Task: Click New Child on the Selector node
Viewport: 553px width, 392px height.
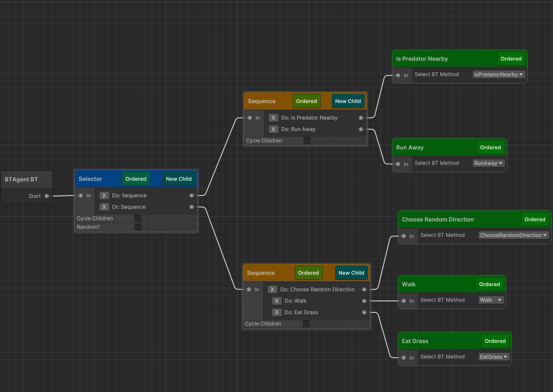Action: click(179, 179)
